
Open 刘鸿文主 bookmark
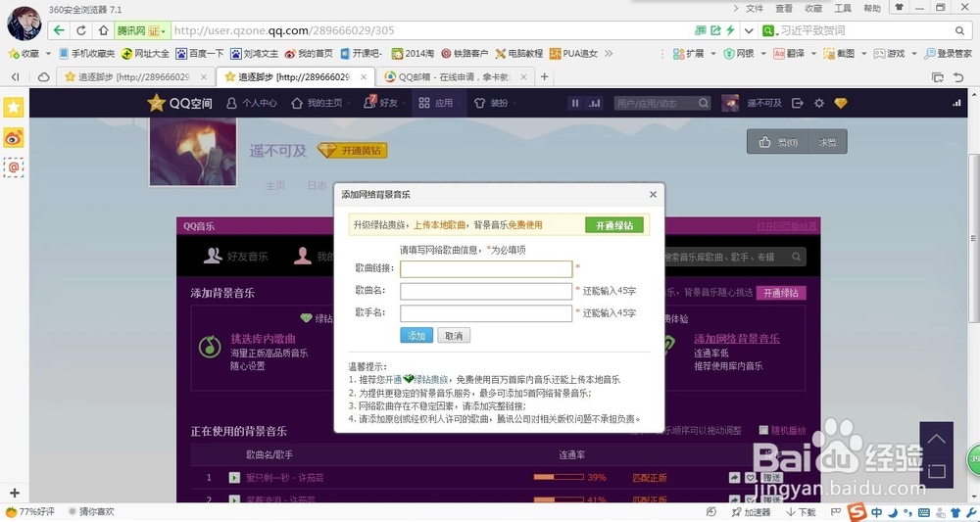coord(254,54)
